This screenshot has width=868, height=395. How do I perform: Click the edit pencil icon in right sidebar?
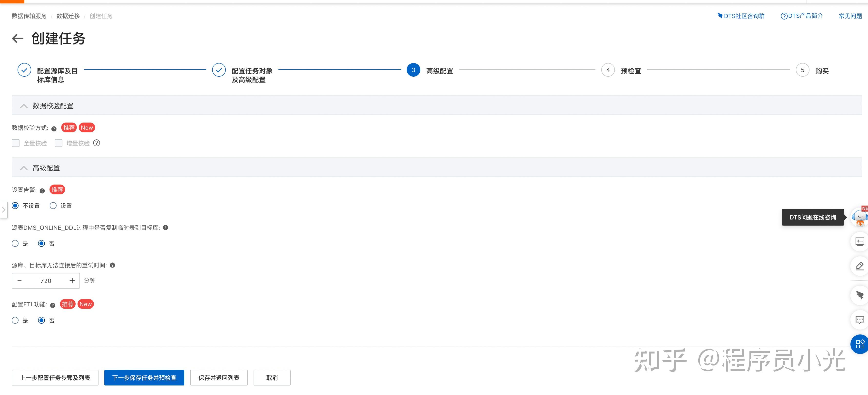[859, 266]
